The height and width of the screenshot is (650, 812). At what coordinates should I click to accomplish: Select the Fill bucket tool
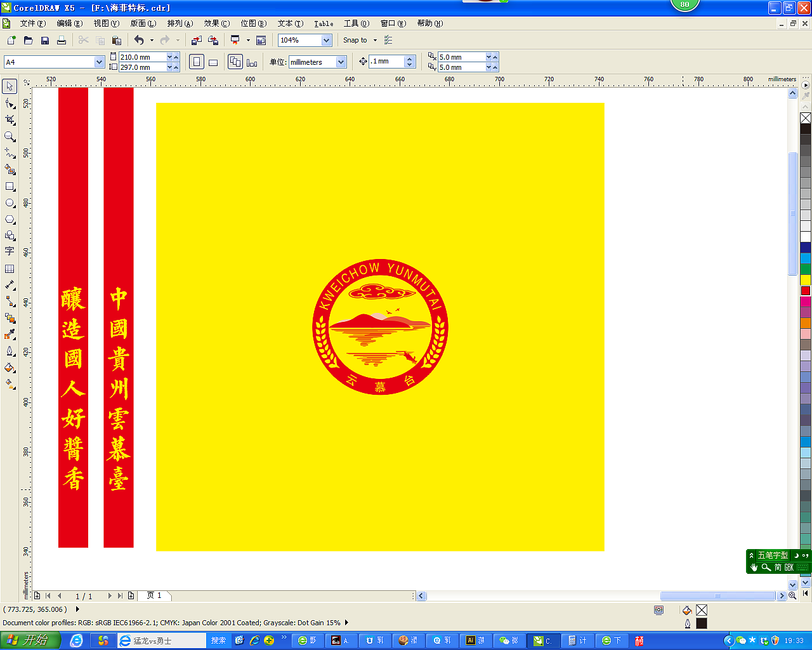(10, 368)
